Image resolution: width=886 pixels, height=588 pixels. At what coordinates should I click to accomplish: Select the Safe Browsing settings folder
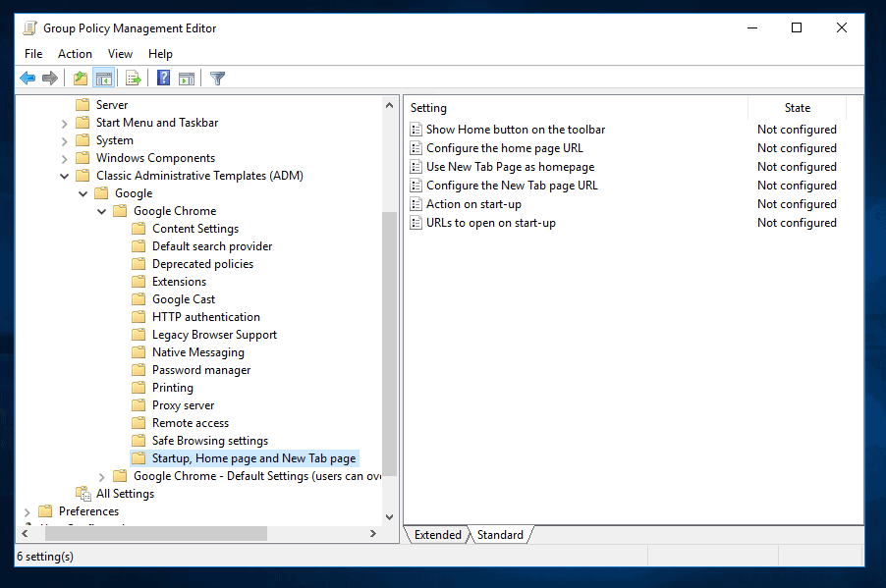[x=209, y=441]
